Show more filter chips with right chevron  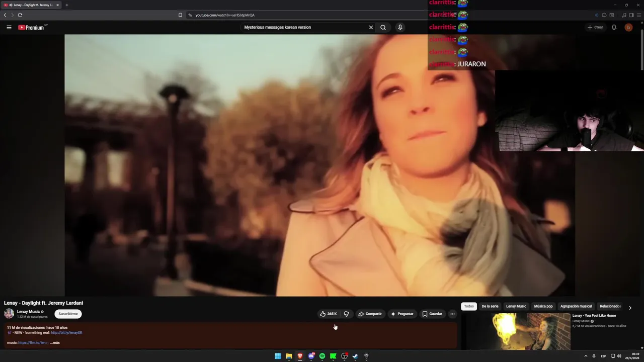[630, 307]
